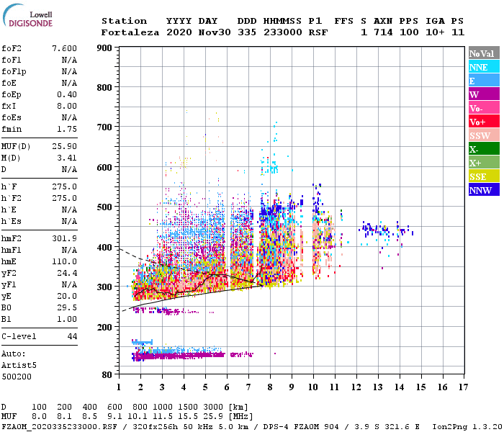The image size is (504, 432).
Task: Select the X+ light green legend swatch
Action: 484,163
